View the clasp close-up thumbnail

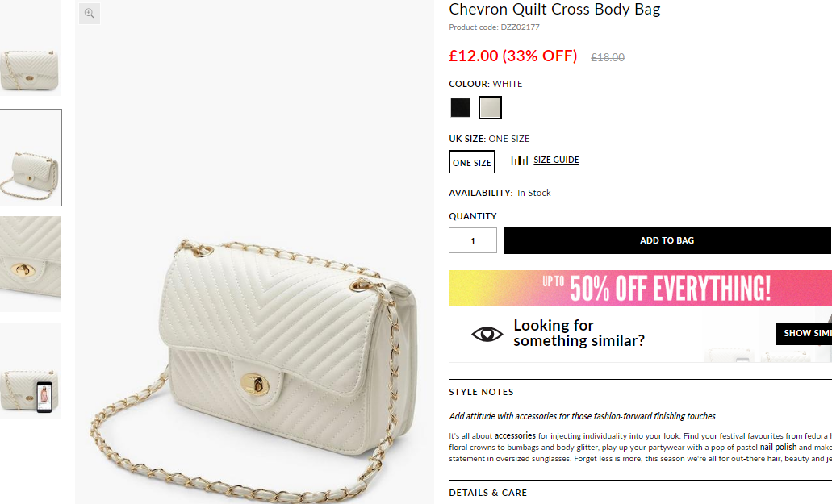click(x=30, y=264)
